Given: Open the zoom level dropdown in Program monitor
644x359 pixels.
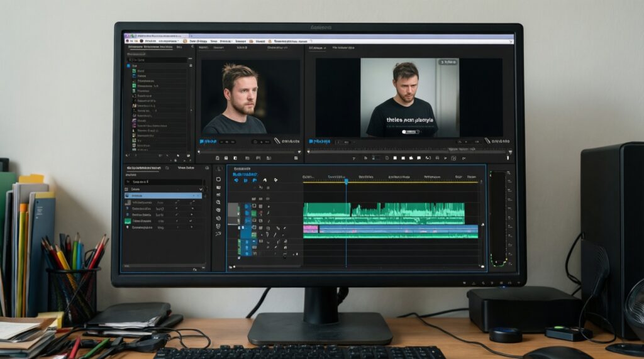Looking at the screenshot, I should 345,142.
